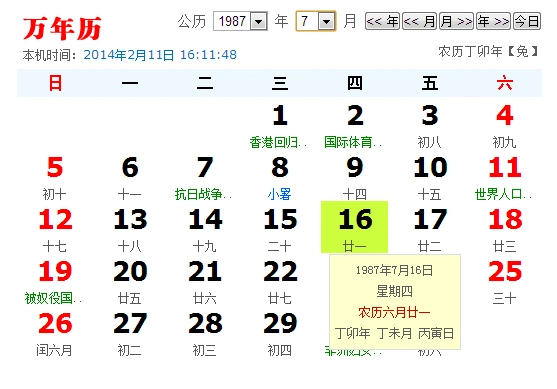Select July 15 二十 date
557x389 pixels.
point(280,229)
